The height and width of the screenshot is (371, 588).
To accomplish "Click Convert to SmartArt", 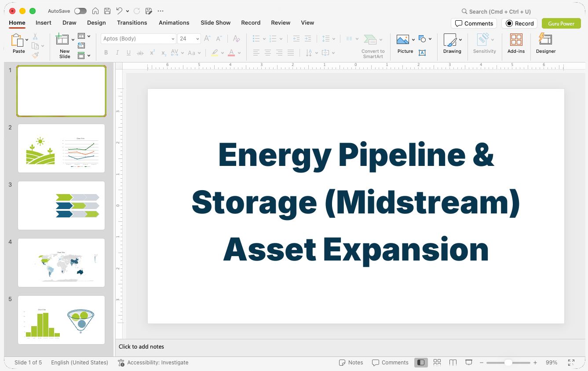I will [373, 46].
